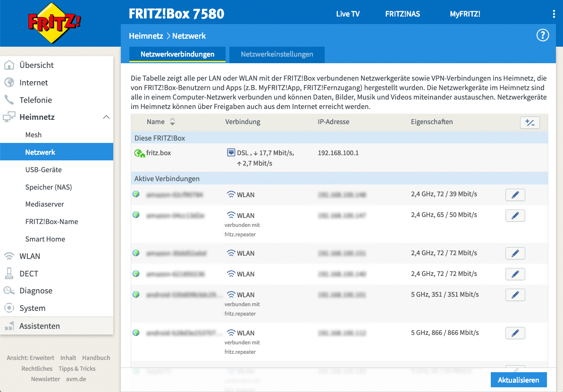Open the Inhalt footer link

click(68, 358)
